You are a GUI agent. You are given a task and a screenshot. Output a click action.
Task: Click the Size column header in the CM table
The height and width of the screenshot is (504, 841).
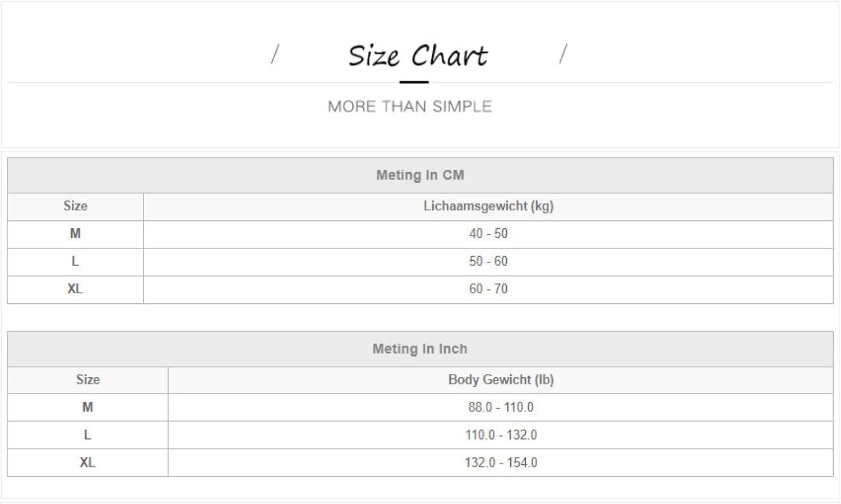click(x=75, y=206)
